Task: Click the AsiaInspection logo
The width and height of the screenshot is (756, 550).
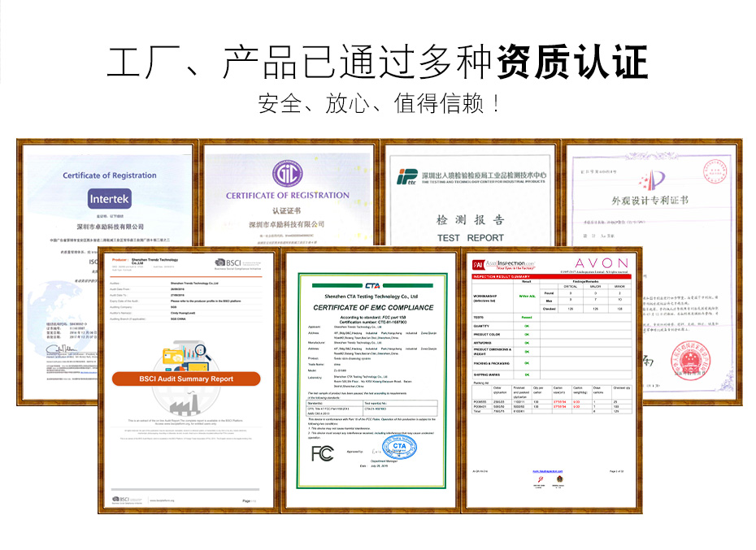Action: click(x=504, y=265)
